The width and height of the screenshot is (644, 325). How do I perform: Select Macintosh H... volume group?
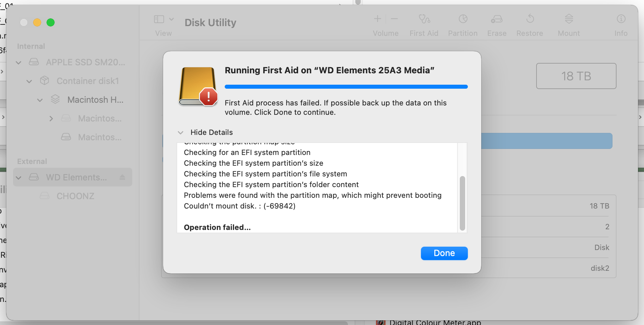click(95, 100)
